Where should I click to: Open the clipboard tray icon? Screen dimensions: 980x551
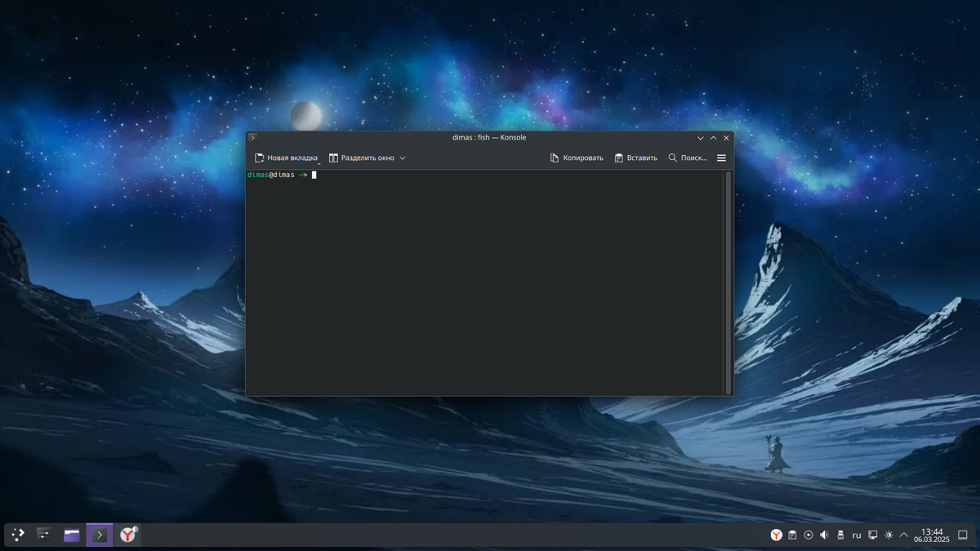tap(792, 535)
